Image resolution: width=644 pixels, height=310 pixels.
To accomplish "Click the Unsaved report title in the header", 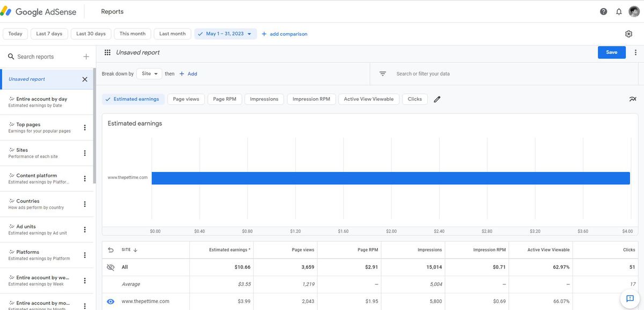I will pyautogui.click(x=138, y=52).
